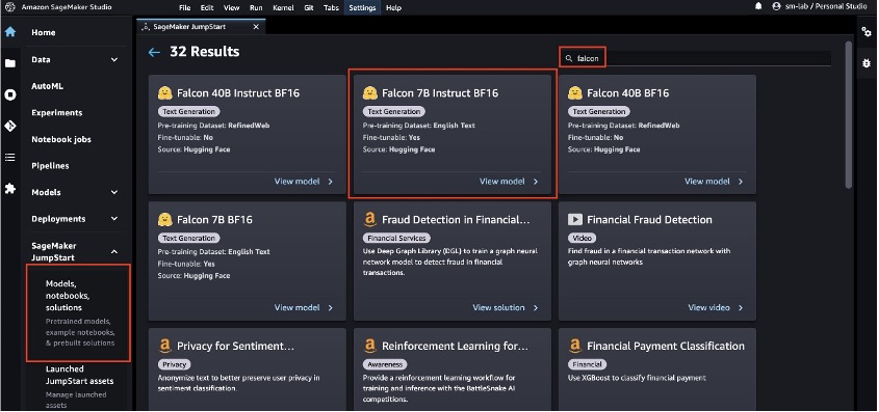Open the View menu

pyautogui.click(x=232, y=8)
